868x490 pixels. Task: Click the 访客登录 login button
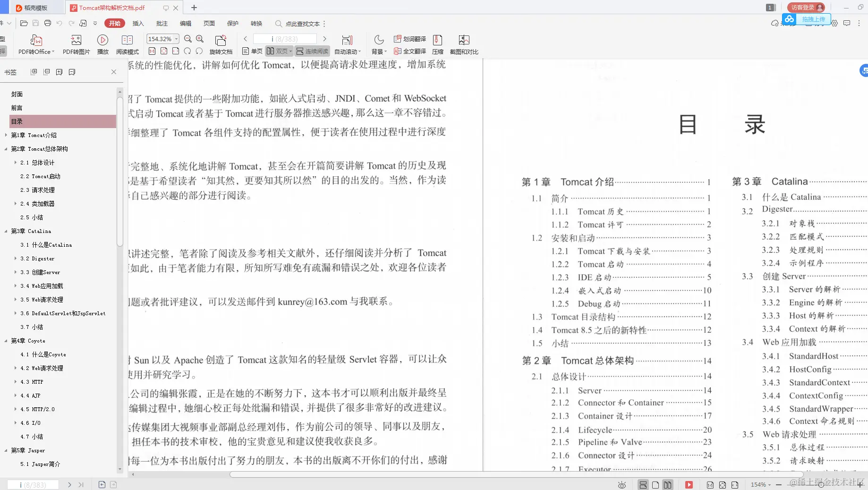coord(806,7)
